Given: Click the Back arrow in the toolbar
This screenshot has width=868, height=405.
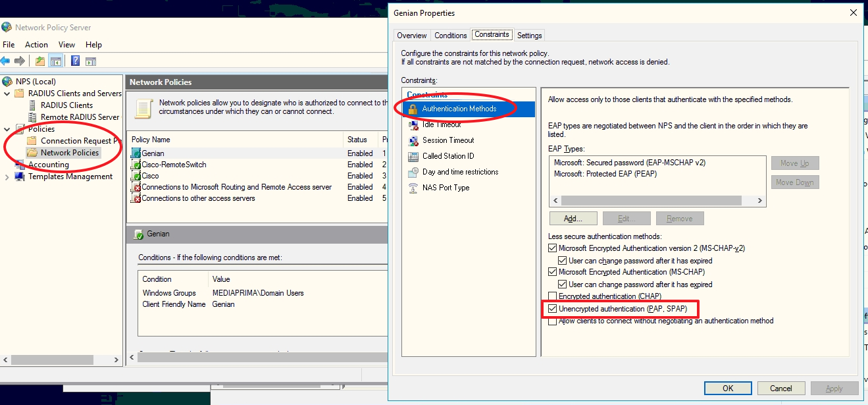Looking at the screenshot, I should [x=5, y=61].
